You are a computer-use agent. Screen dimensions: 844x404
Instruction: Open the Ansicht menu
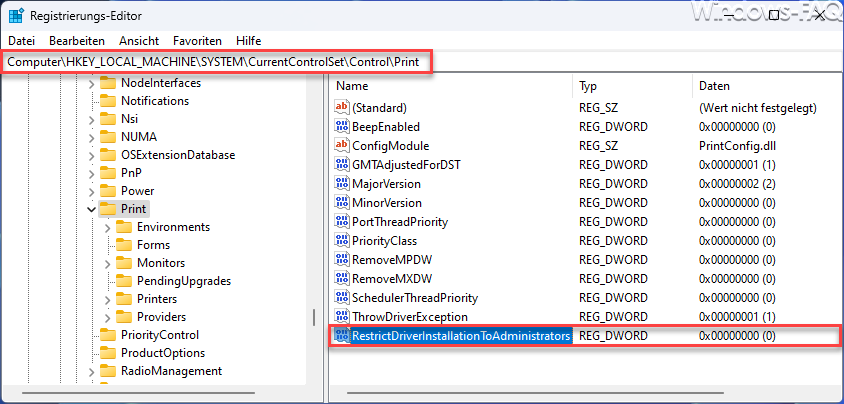point(139,41)
